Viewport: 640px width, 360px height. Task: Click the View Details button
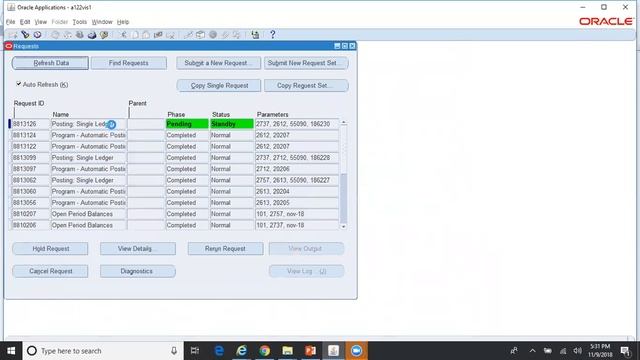pos(138,249)
